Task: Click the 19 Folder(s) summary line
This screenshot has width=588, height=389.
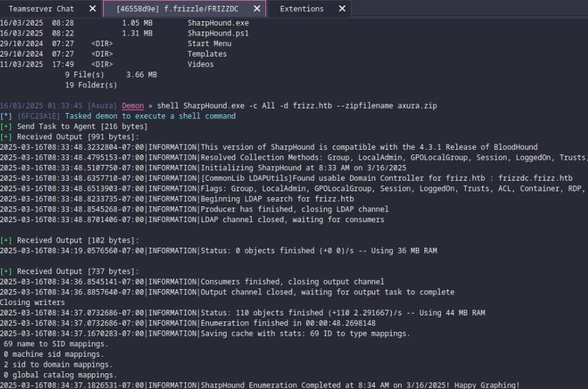Action: [91, 85]
